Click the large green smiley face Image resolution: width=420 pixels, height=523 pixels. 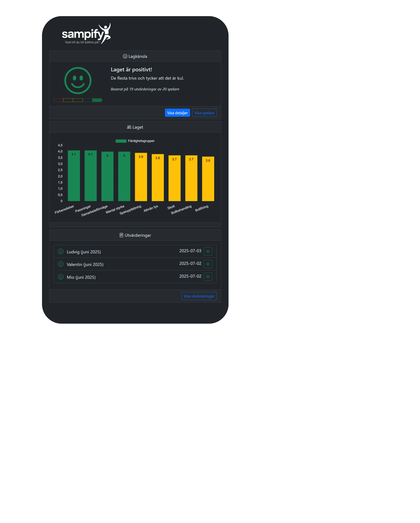(78, 81)
